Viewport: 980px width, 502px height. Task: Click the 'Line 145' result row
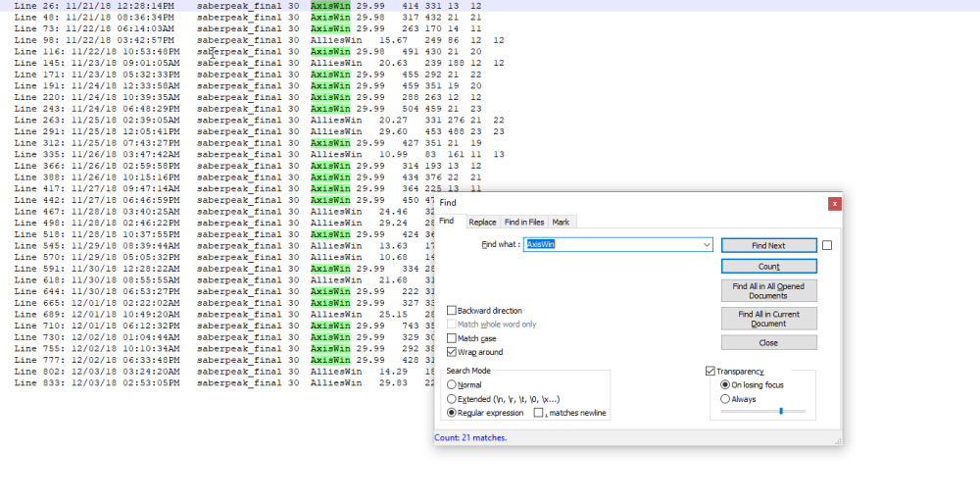coord(259,63)
